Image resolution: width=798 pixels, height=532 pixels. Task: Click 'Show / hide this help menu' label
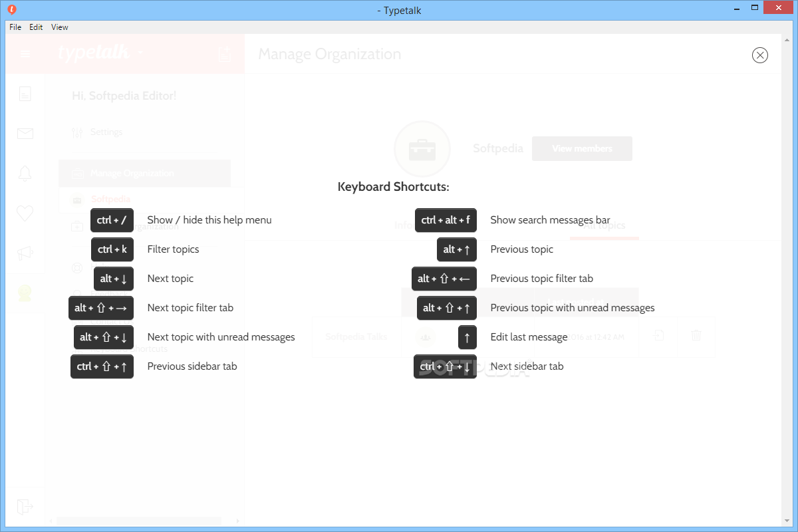coord(209,220)
